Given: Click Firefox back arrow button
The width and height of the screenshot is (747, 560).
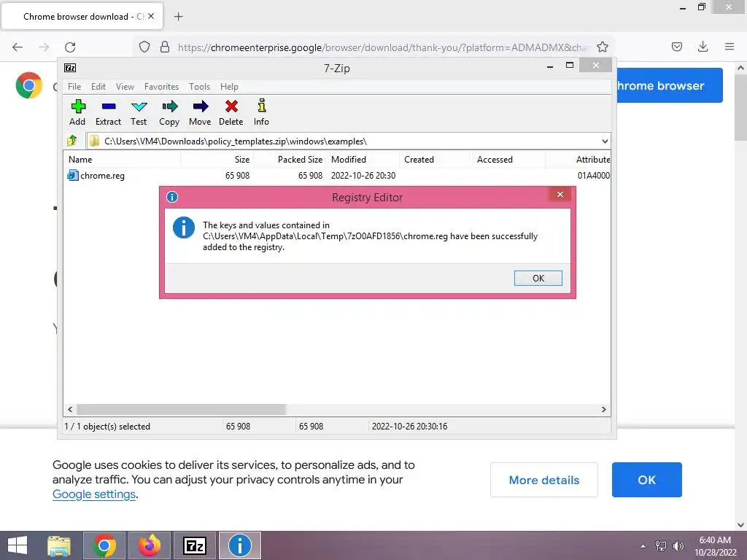Looking at the screenshot, I should (x=18, y=47).
